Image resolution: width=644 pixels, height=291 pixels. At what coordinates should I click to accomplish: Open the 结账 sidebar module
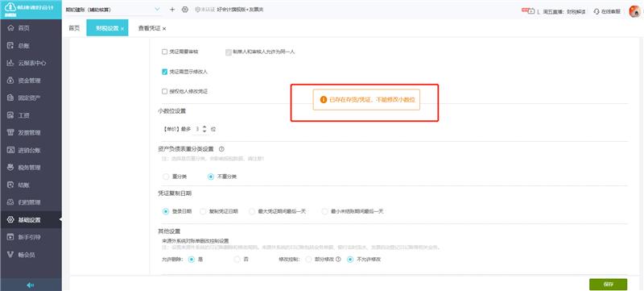31,185
